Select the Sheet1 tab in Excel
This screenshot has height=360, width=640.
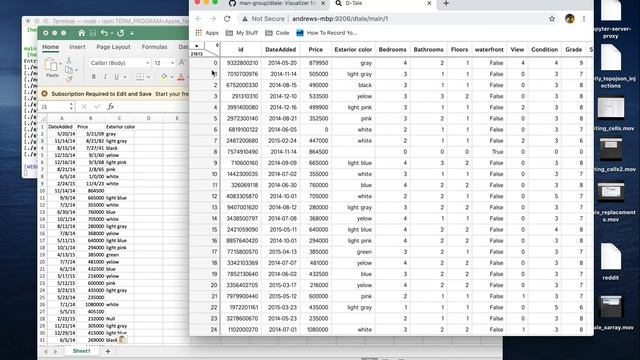click(81, 351)
